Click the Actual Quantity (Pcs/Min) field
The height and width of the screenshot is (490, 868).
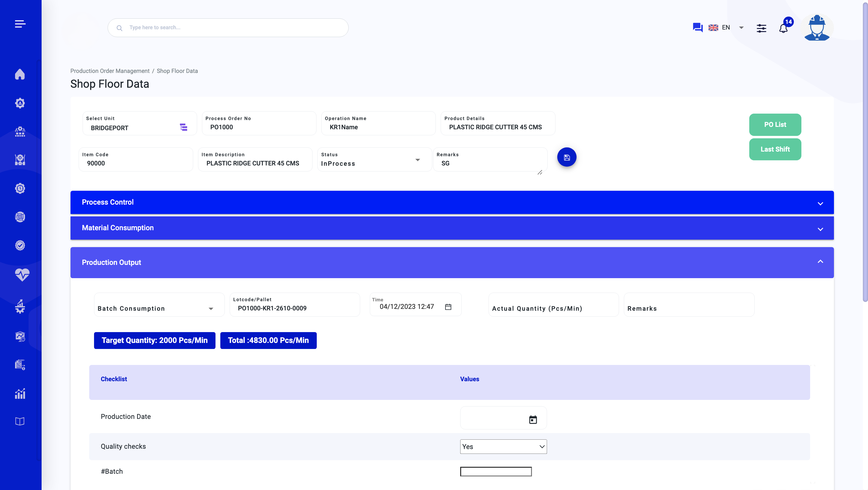click(x=553, y=305)
